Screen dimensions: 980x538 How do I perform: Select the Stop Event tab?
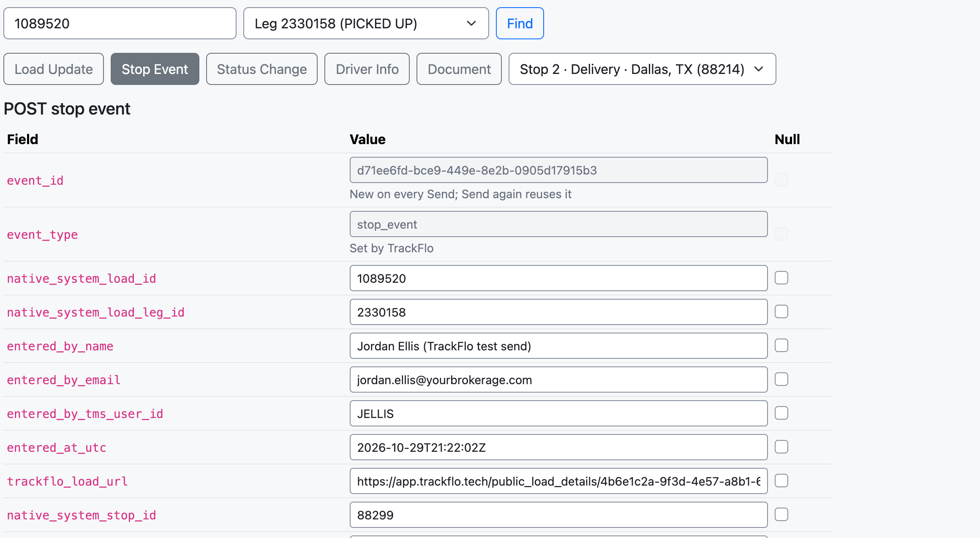pyautogui.click(x=155, y=69)
